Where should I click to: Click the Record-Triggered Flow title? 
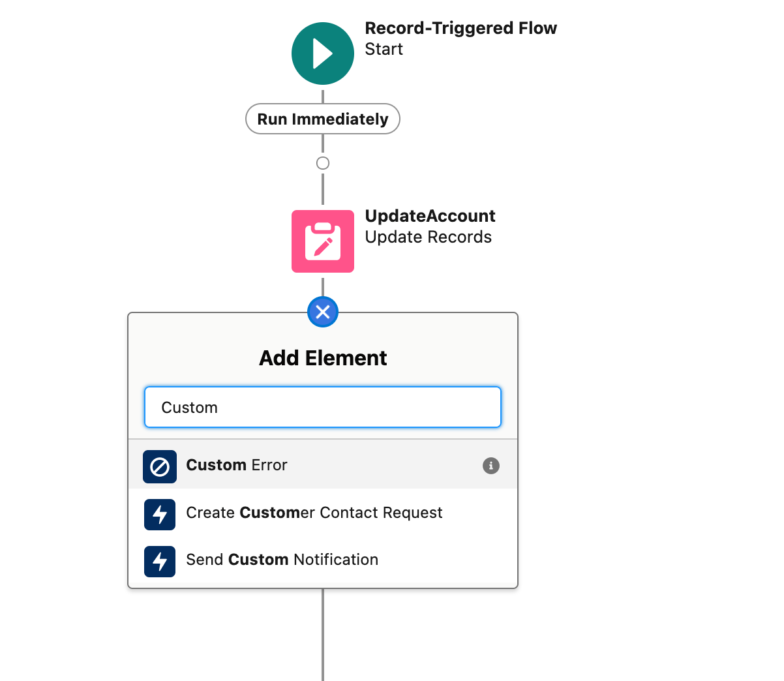coord(460,28)
